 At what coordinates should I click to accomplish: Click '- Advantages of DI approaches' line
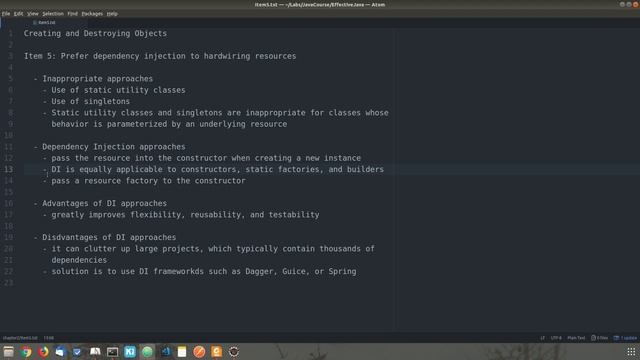pyautogui.click(x=100, y=203)
